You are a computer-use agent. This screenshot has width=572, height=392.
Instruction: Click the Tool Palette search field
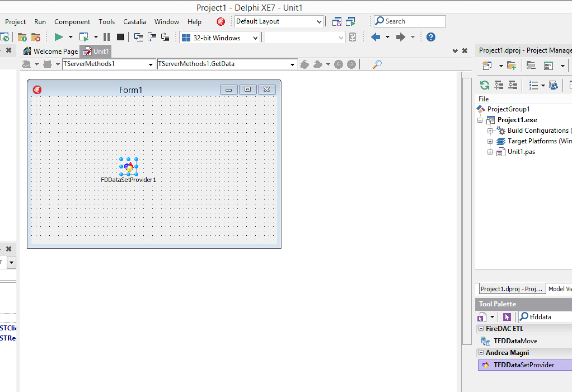click(x=546, y=317)
